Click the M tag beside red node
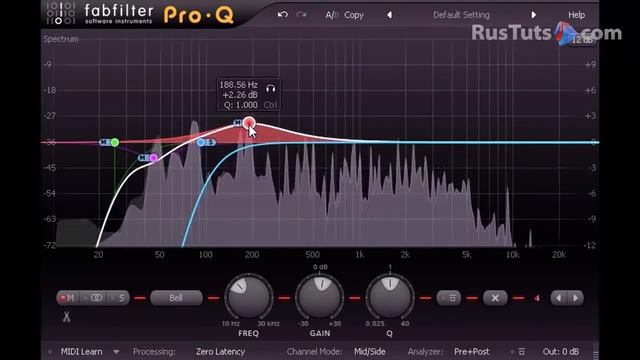The width and height of the screenshot is (640, 360). tap(238, 122)
